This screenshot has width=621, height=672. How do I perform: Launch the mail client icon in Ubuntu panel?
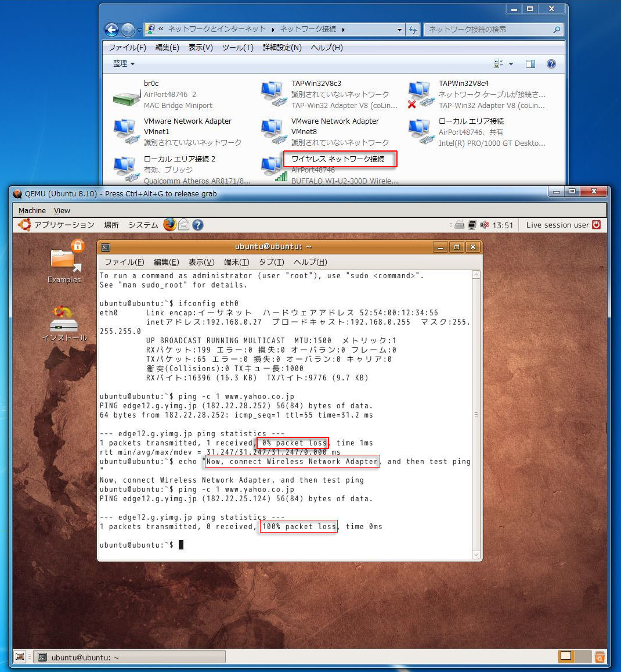[x=184, y=225]
